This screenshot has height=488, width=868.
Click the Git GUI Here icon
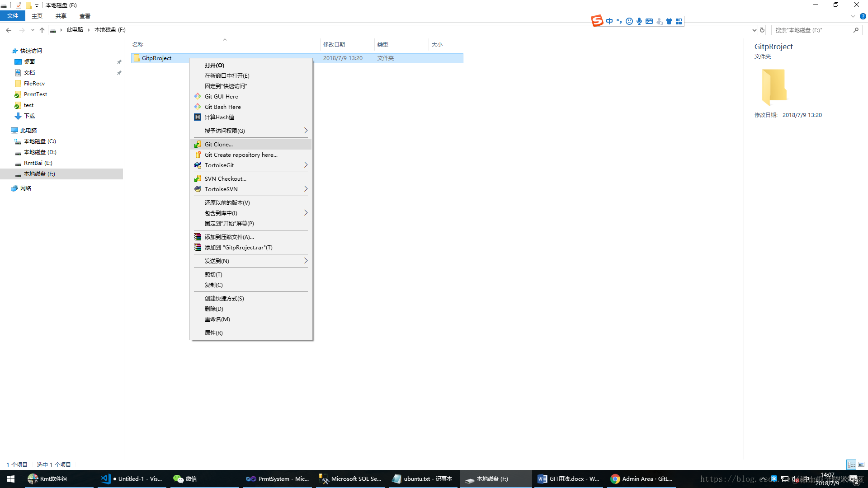(198, 96)
